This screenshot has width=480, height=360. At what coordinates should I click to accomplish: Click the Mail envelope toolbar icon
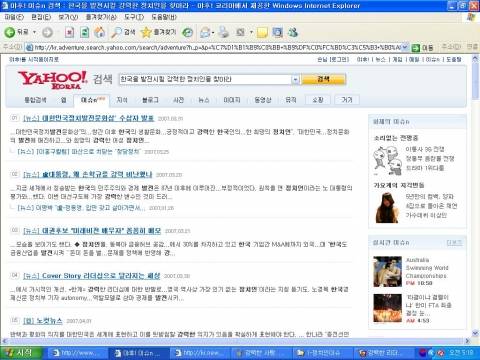coord(205,32)
